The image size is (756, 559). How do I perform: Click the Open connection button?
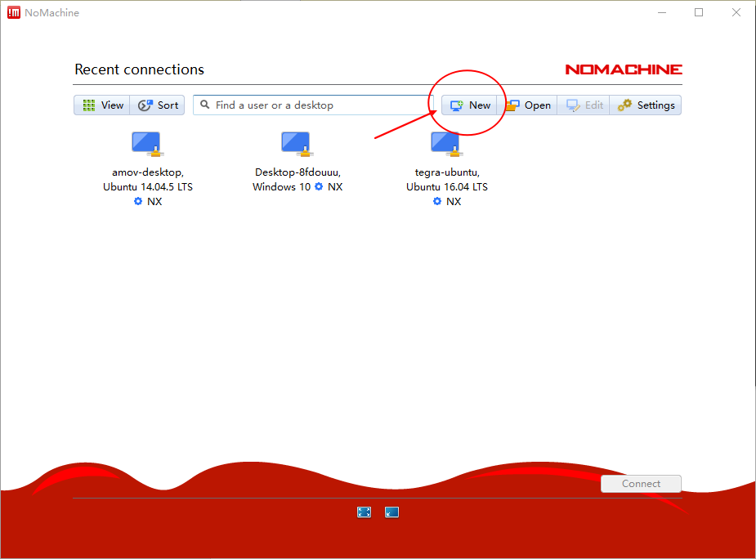coord(527,105)
